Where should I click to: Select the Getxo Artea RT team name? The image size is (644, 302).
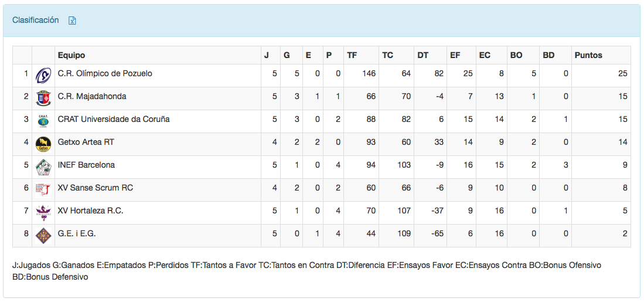86,142
